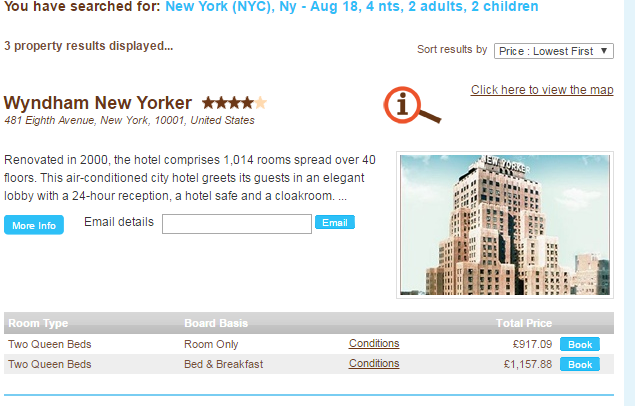Click the Email send button
This screenshot has height=406, width=635.
pyautogui.click(x=335, y=222)
